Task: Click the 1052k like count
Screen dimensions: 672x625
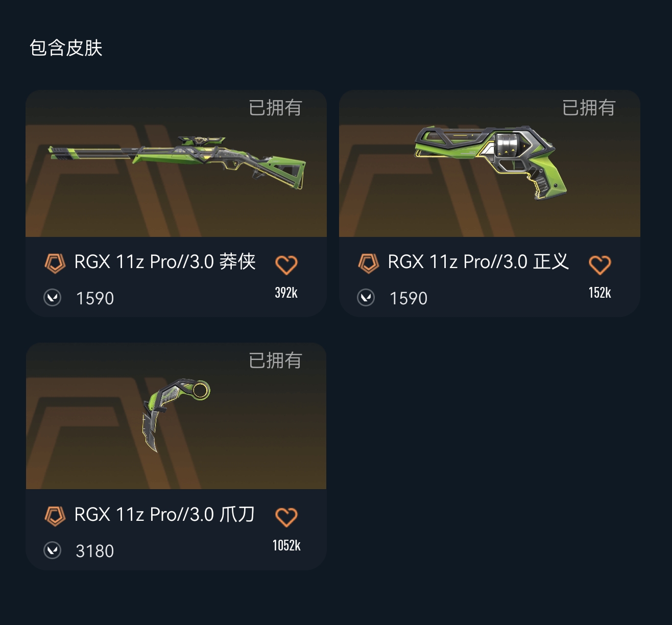Action: click(286, 545)
